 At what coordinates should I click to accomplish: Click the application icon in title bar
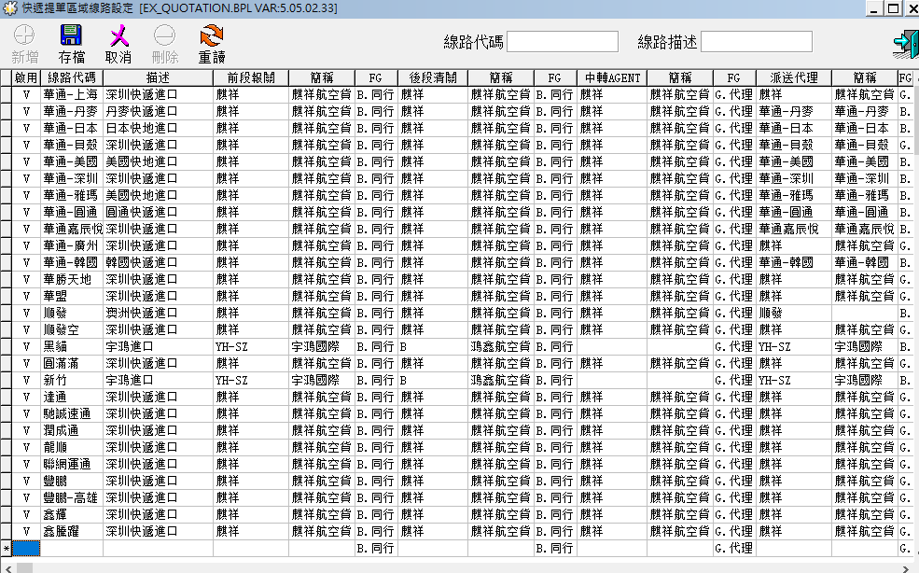pos(9,8)
